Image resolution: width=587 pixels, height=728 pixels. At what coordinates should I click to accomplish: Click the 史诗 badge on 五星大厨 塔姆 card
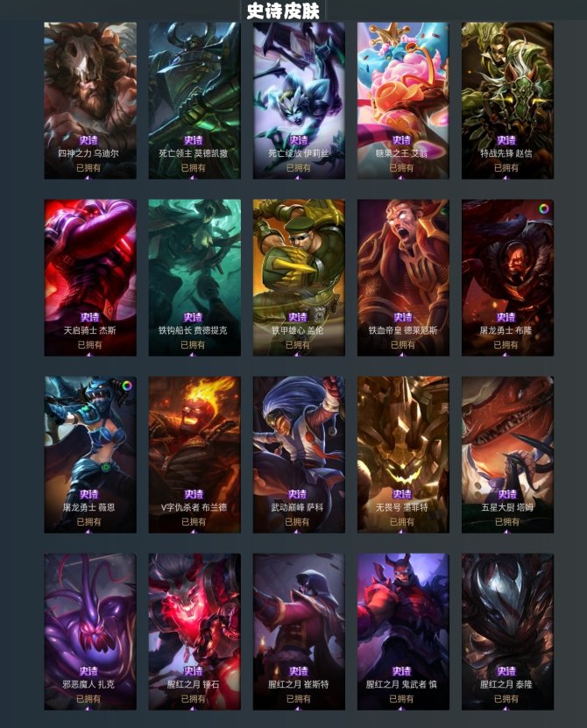pyautogui.click(x=507, y=494)
